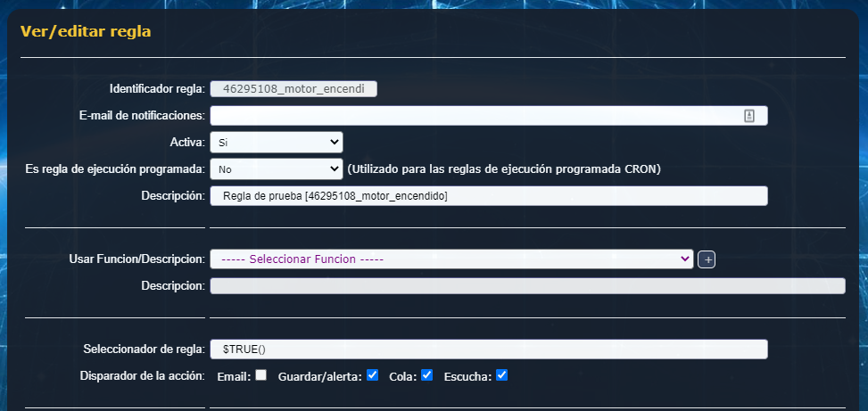Open the Seleccionar Funcion dropdown

tap(451, 259)
